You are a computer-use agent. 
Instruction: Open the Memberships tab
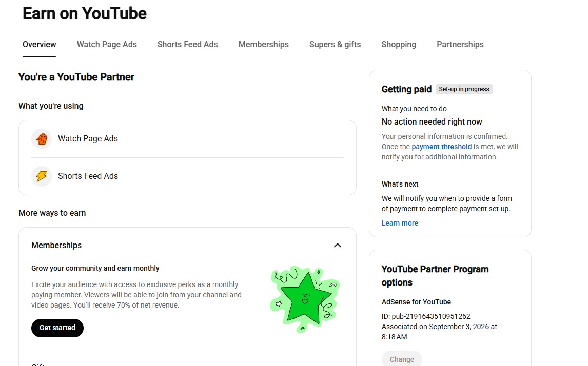[x=264, y=44]
